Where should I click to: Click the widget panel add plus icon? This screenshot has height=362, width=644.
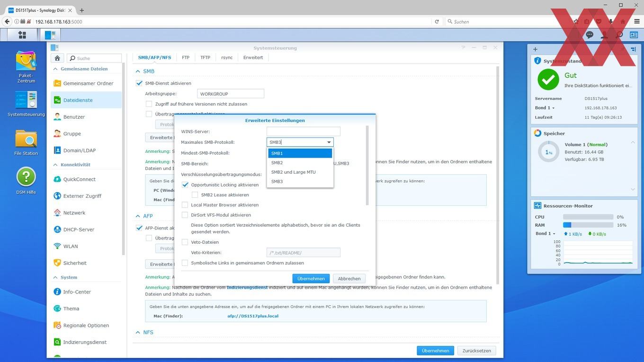[x=535, y=49]
